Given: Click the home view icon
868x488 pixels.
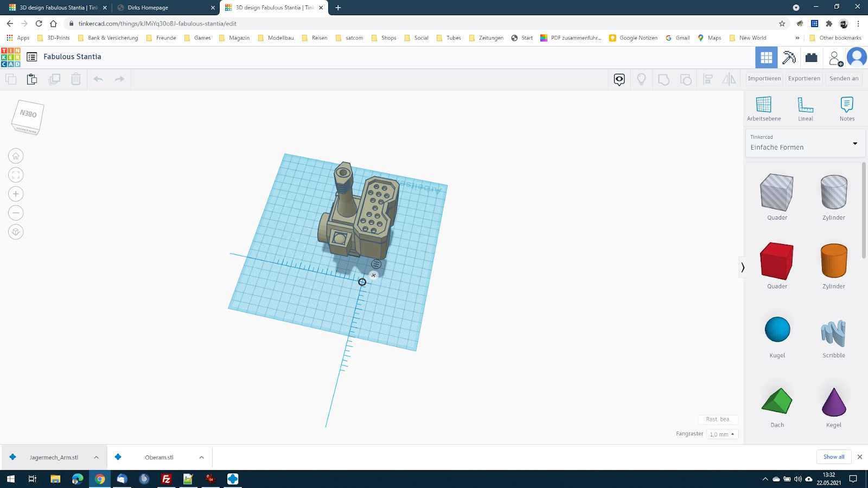Looking at the screenshot, I should 16,156.
